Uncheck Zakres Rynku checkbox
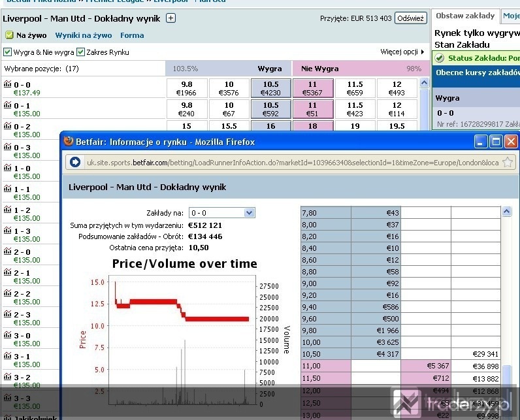 [x=80, y=52]
